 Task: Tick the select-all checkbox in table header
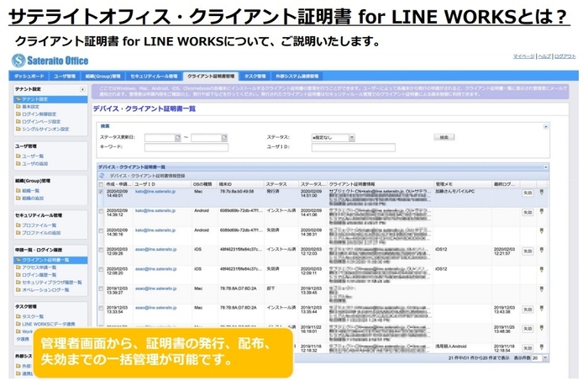(101, 184)
